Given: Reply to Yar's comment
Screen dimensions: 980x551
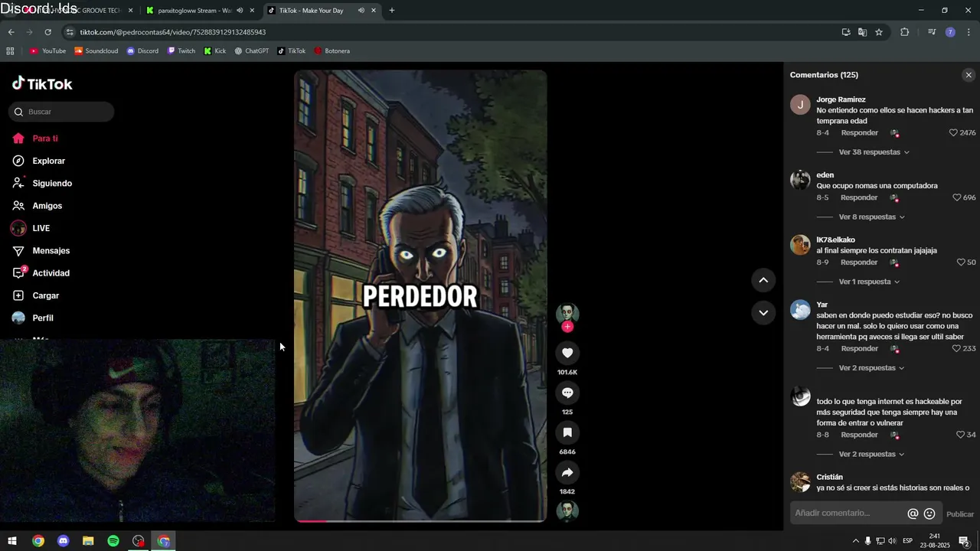Looking at the screenshot, I should [x=859, y=348].
